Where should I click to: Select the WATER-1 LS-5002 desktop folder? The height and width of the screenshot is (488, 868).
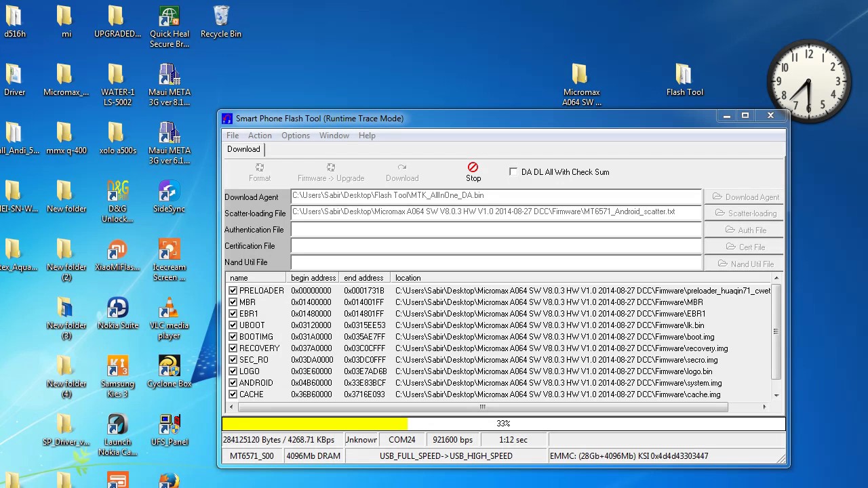tap(118, 85)
